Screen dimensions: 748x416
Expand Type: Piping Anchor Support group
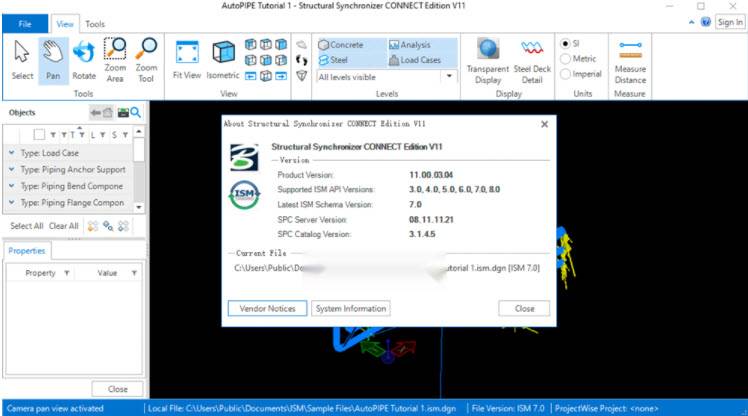click(x=11, y=169)
